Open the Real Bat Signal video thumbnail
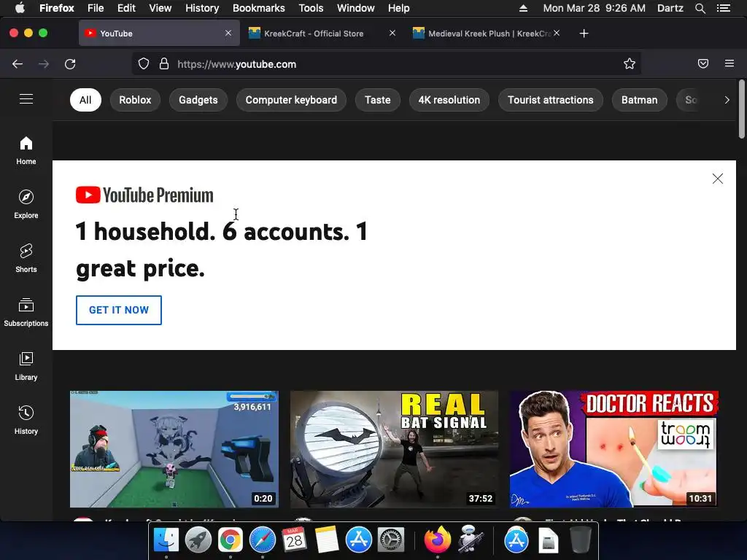 (x=395, y=449)
